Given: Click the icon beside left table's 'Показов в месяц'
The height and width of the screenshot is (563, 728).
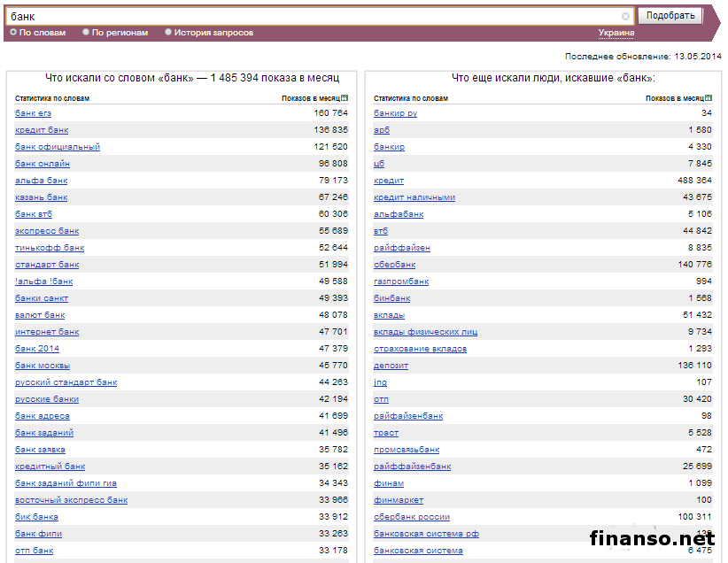Looking at the screenshot, I should pos(345,98).
